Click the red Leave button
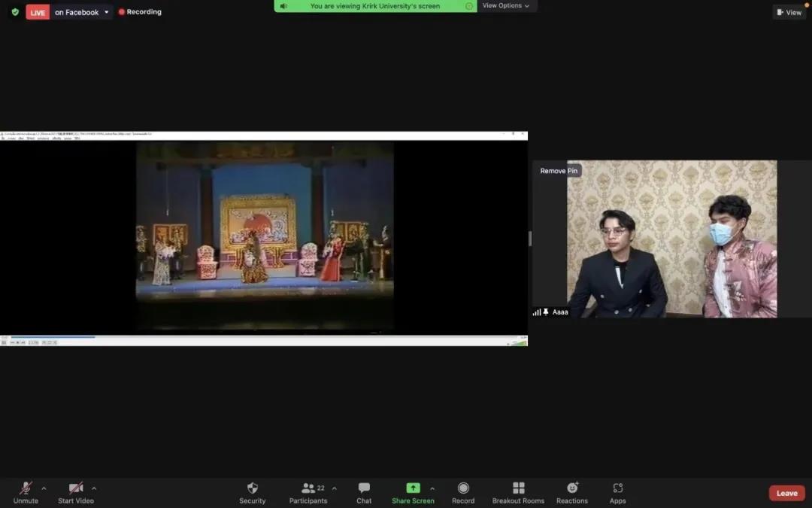The height and width of the screenshot is (508, 812). 786,493
